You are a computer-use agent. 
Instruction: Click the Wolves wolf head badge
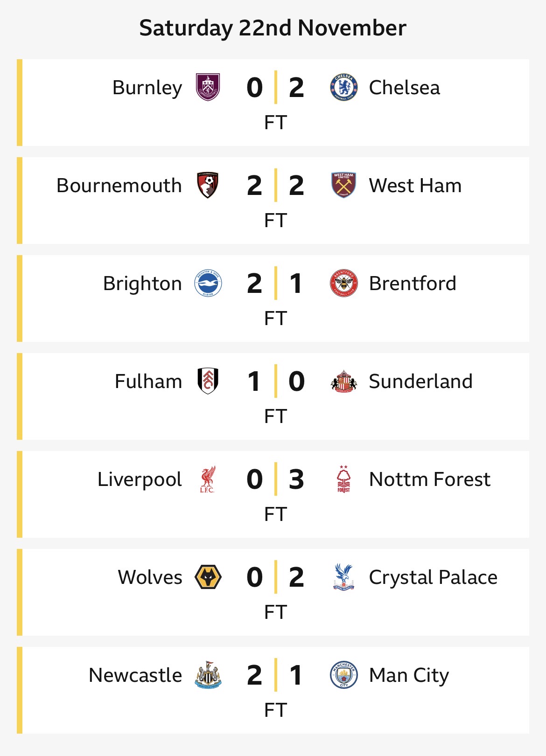[208, 577]
